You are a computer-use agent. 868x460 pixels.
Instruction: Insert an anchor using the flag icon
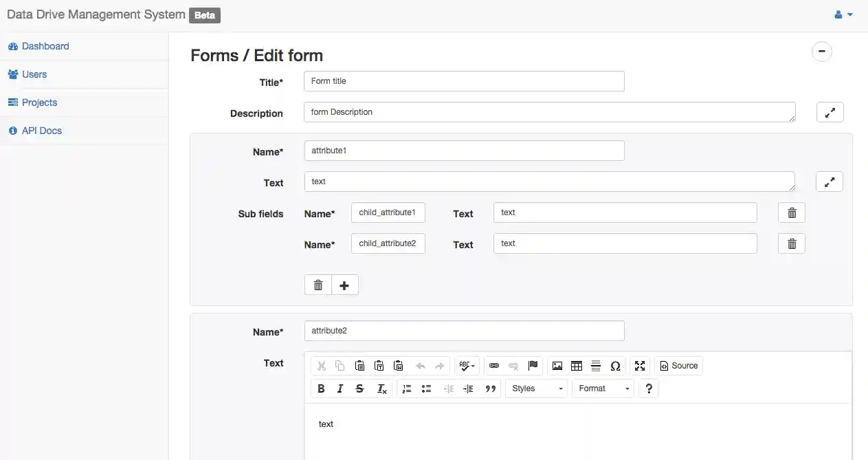pyautogui.click(x=532, y=365)
